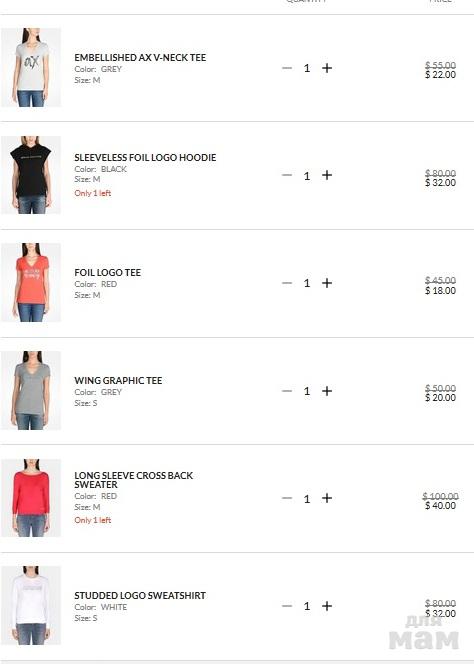Click minus for Long Sleeve Cross Back Sweater
This screenshot has height=664, width=474.
[287, 498]
